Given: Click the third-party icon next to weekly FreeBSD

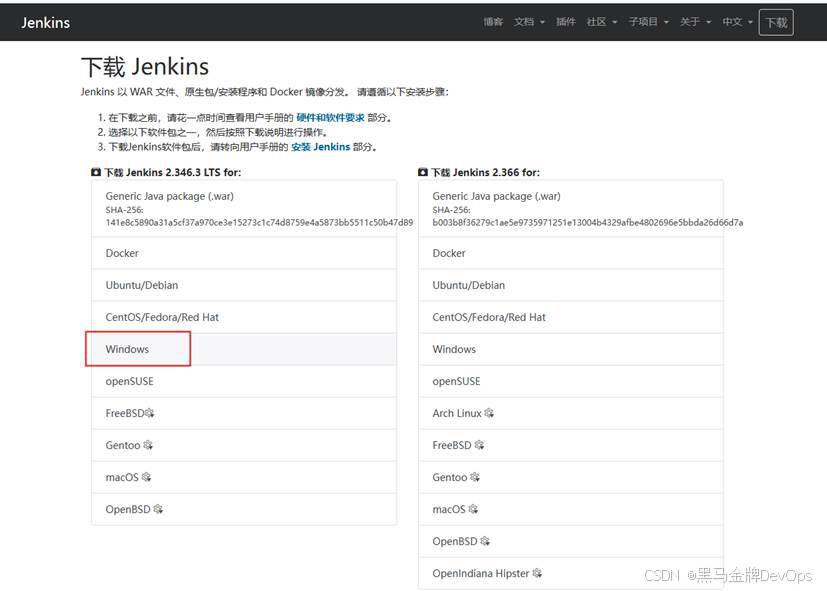Looking at the screenshot, I should pyautogui.click(x=479, y=445).
